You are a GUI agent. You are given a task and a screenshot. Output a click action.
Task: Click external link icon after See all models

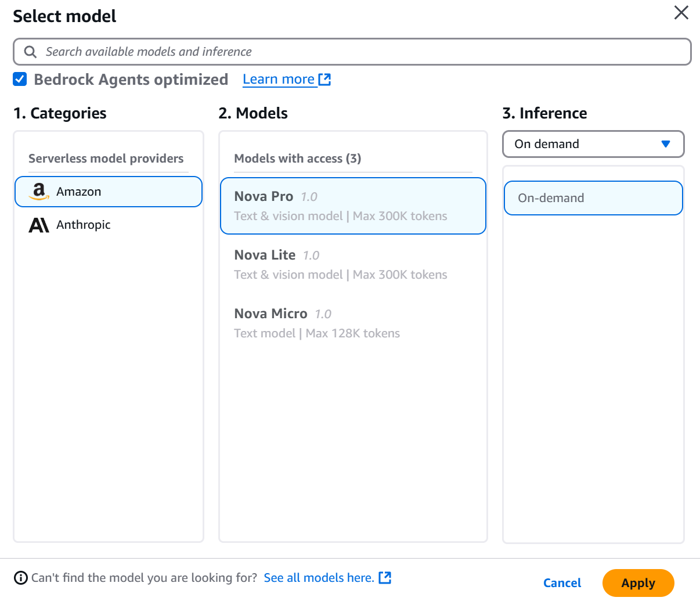(x=385, y=578)
